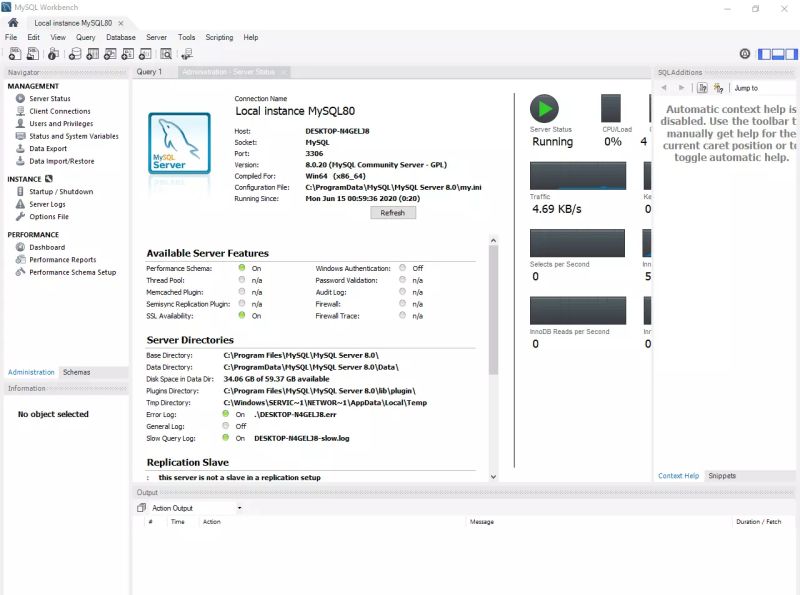This screenshot has height=595, width=800.
Task: Go to the home screen tab icon
Action: pyautogui.click(x=13, y=22)
